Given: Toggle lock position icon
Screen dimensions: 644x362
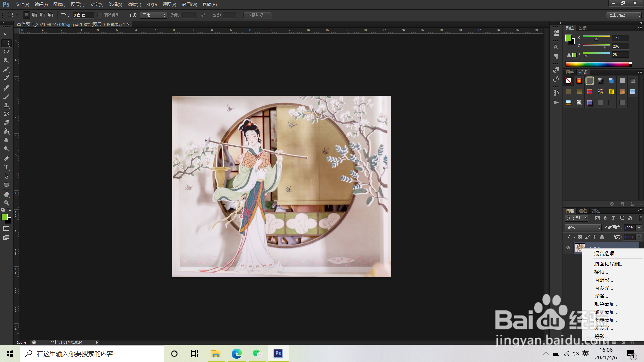Looking at the screenshot, I should [595, 237].
